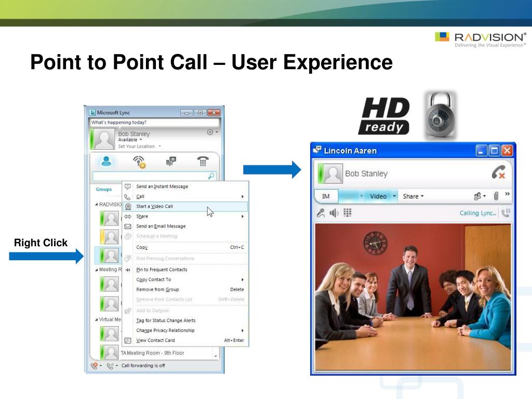
Task: Expand the toolbar overflow chevrons
Action: coord(507,194)
